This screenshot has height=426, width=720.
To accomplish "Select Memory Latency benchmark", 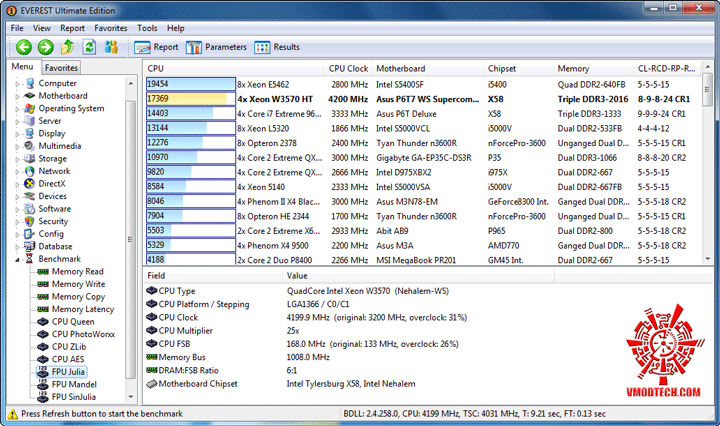I will coord(83,309).
